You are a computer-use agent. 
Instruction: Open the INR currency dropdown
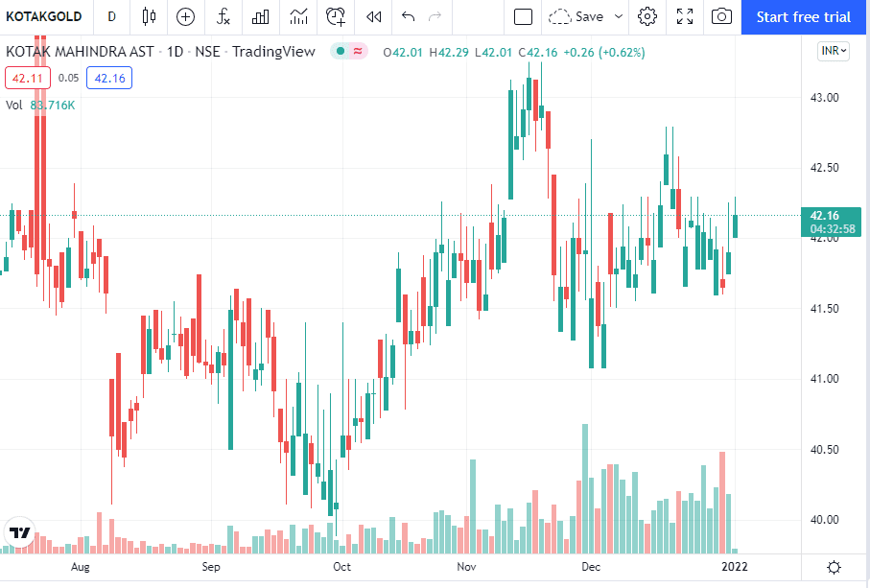pyautogui.click(x=834, y=51)
